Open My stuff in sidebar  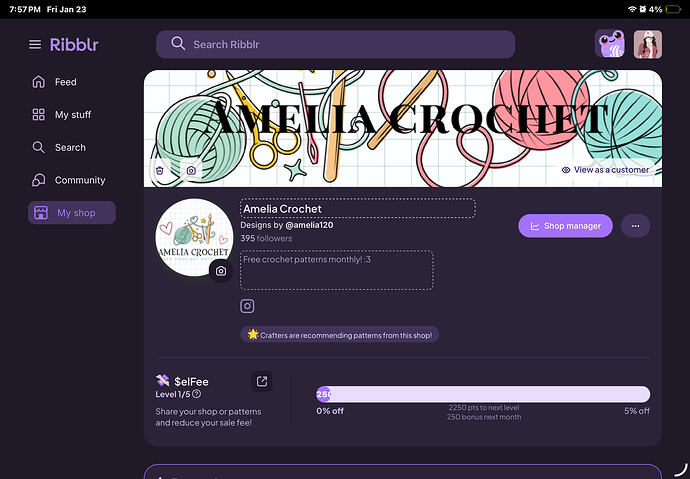pos(72,115)
